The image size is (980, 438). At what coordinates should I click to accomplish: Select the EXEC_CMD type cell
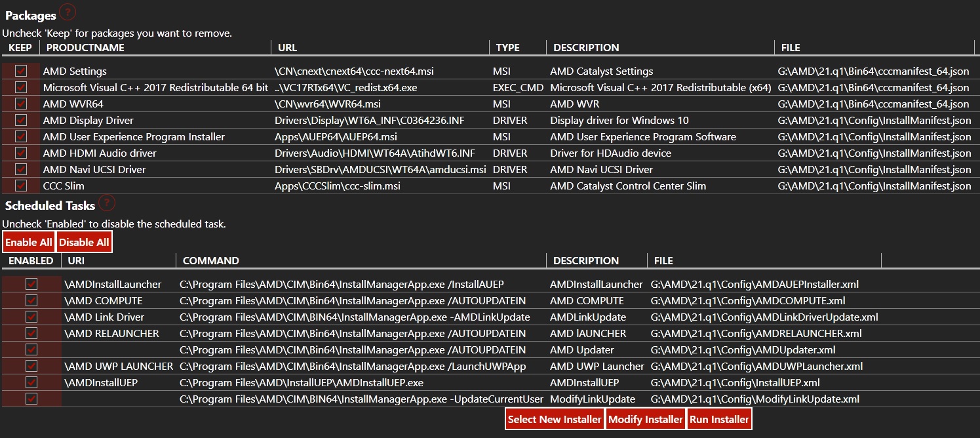point(518,87)
